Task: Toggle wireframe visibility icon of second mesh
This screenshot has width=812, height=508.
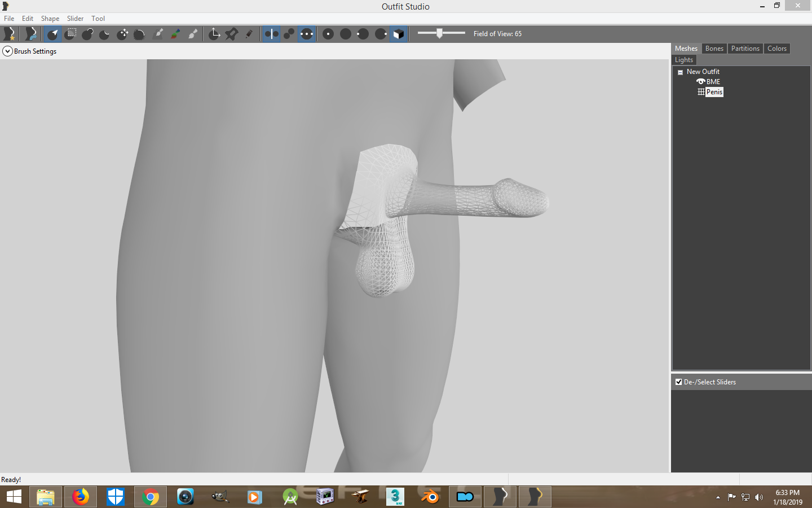Action: pos(701,92)
